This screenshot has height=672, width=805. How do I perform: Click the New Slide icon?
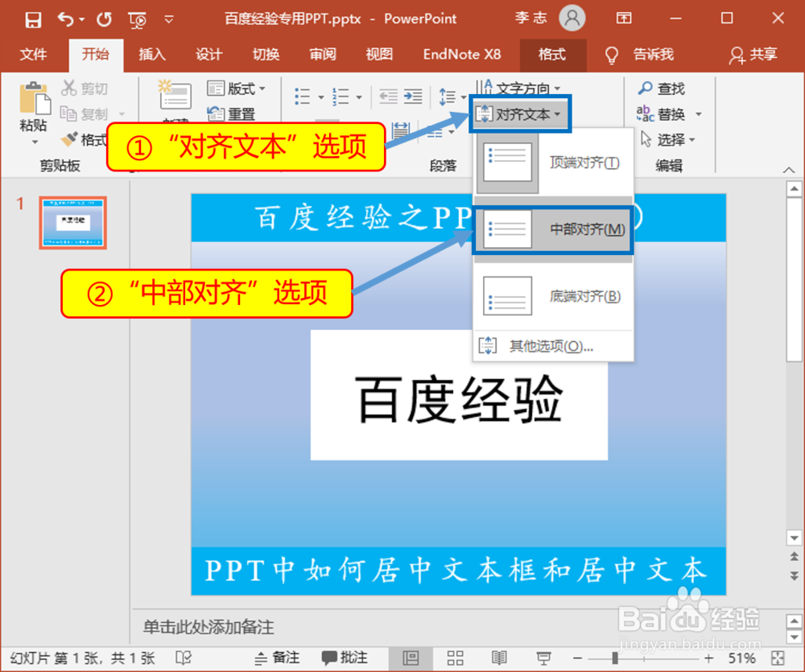[175, 94]
